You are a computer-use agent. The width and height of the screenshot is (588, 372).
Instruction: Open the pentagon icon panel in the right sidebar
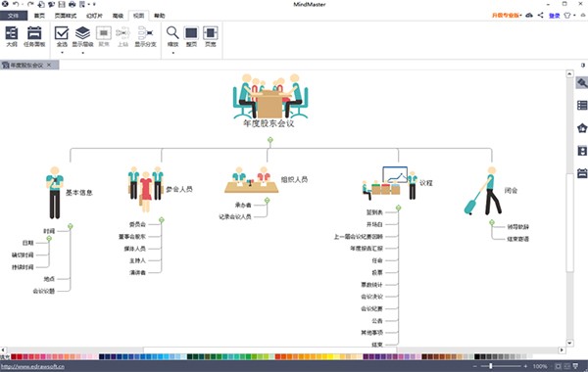point(582,128)
